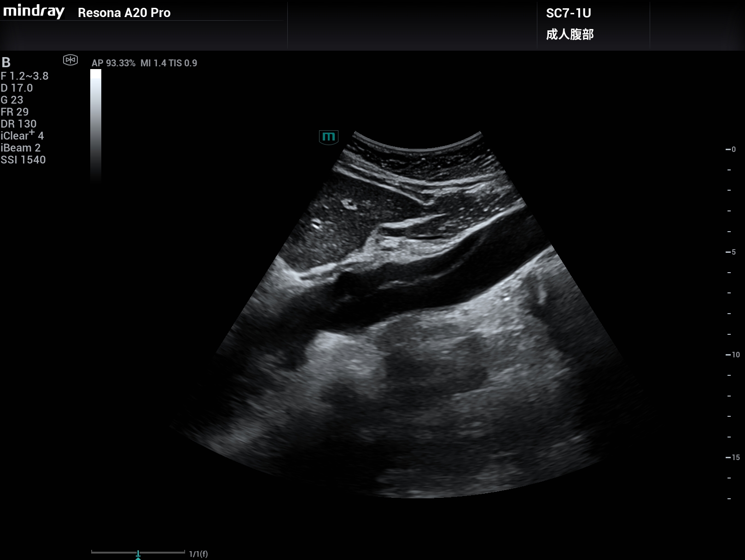Click the iClear+ 4 setting

[22, 135]
